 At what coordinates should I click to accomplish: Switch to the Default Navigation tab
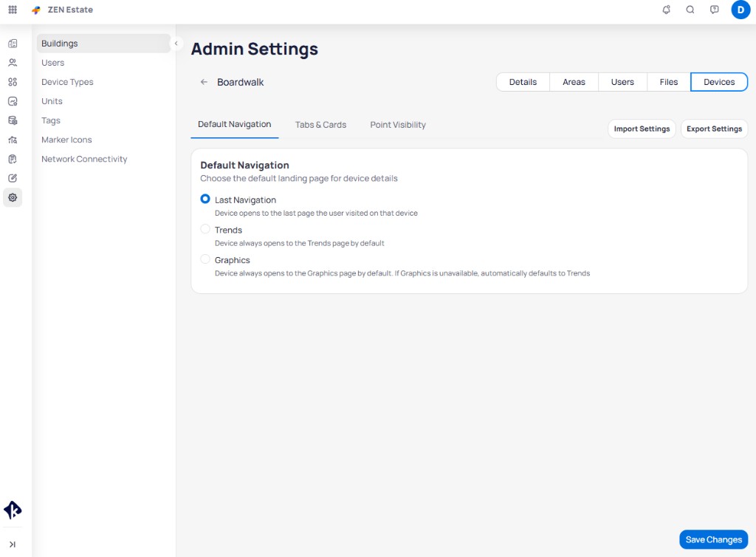pyautogui.click(x=234, y=124)
